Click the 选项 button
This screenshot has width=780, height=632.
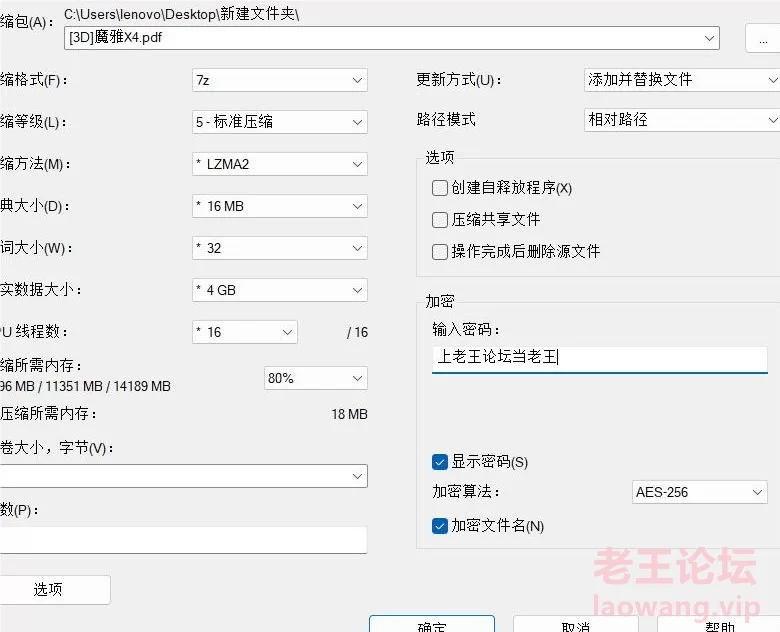point(55,590)
